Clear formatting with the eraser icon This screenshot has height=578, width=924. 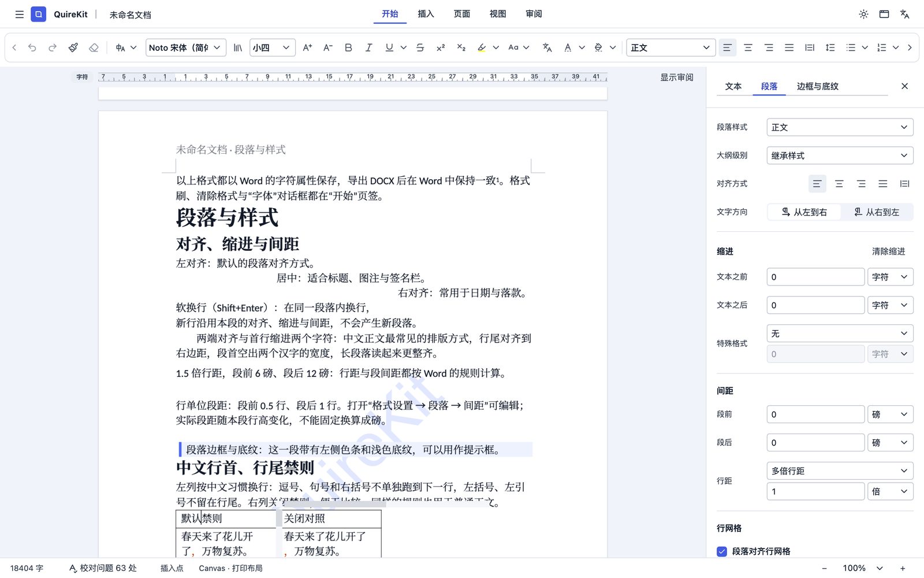tap(94, 48)
